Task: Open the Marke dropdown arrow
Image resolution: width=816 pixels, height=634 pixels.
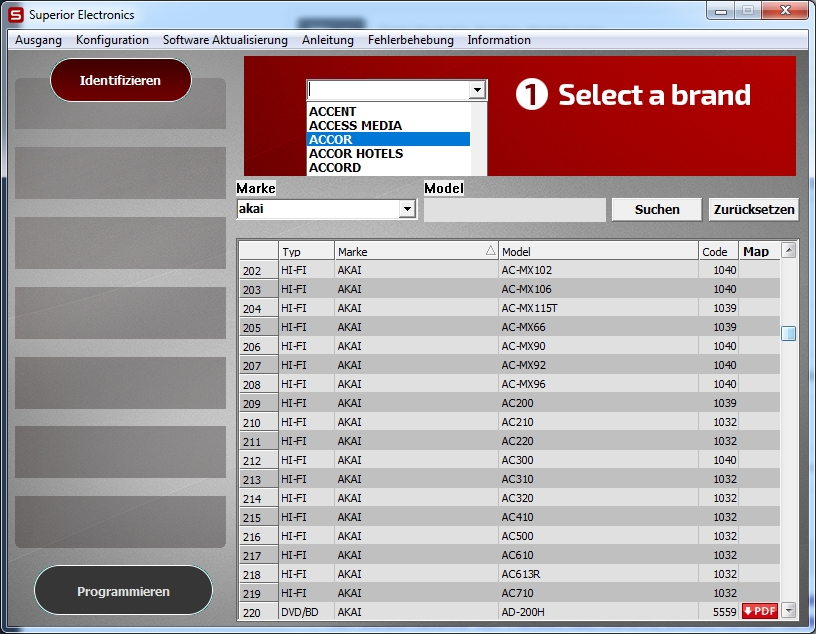Action: [407, 209]
